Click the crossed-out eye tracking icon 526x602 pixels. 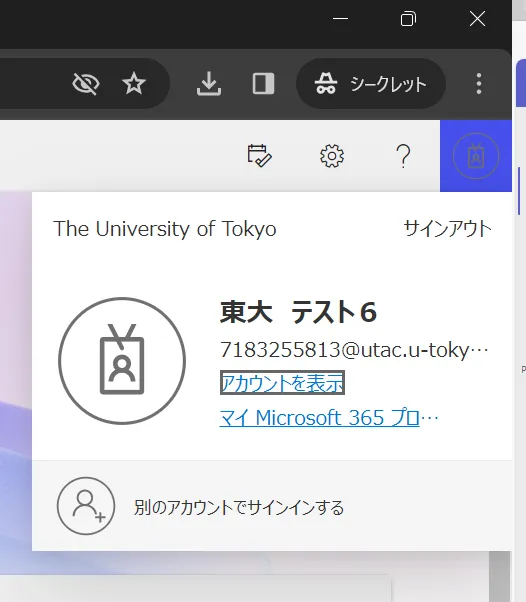point(86,84)
